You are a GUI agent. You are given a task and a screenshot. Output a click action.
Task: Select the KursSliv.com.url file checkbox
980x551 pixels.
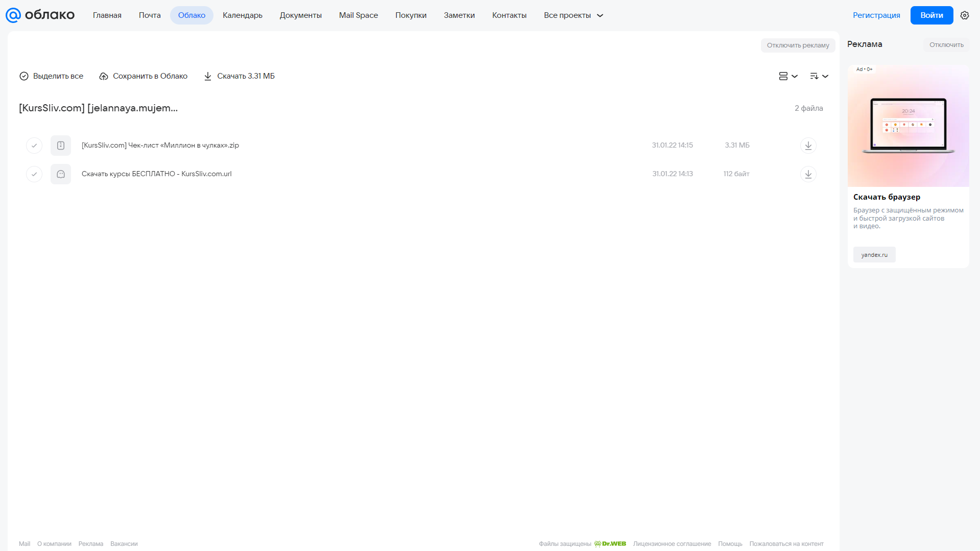[x=34, y=174]
